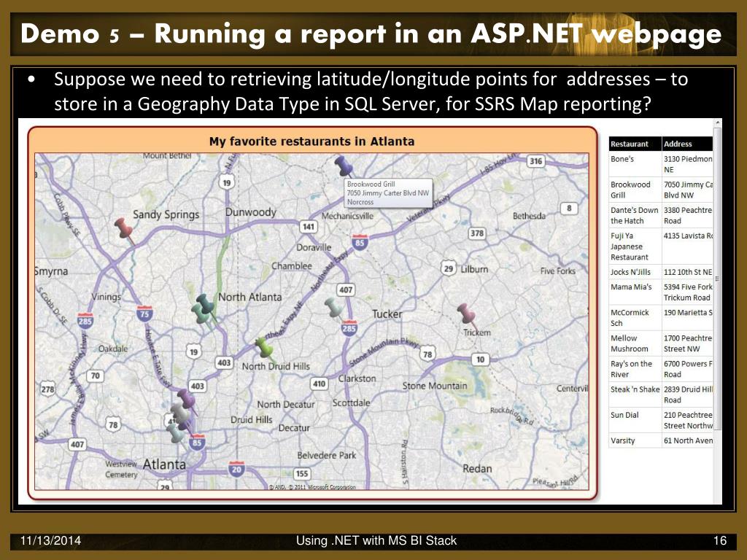This screenshot has width=747, height=560.
Task: Click the 11/13/2014 date in the footer
Action: coord(50,540)
